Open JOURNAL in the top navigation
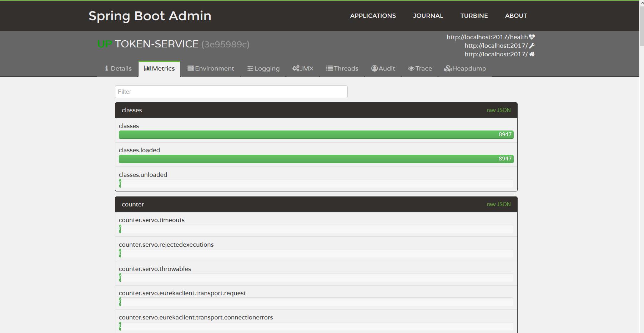 [428, 16]
